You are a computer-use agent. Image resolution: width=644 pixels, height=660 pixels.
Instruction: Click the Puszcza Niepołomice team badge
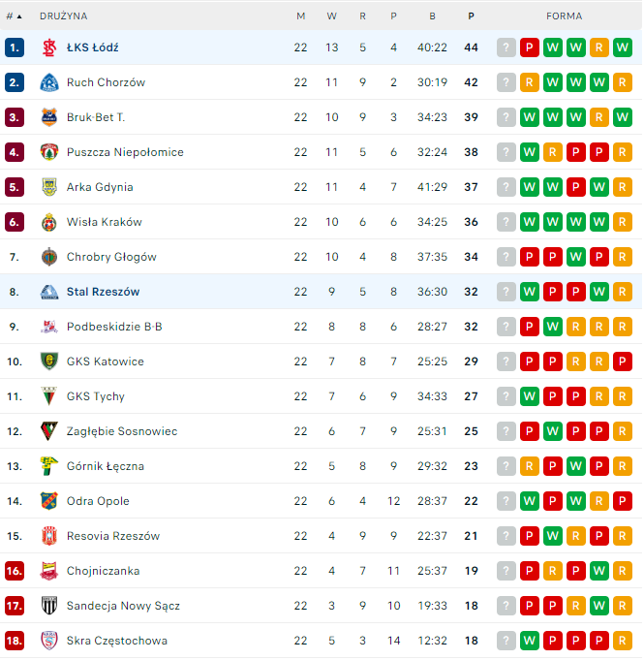pos(49,152)
